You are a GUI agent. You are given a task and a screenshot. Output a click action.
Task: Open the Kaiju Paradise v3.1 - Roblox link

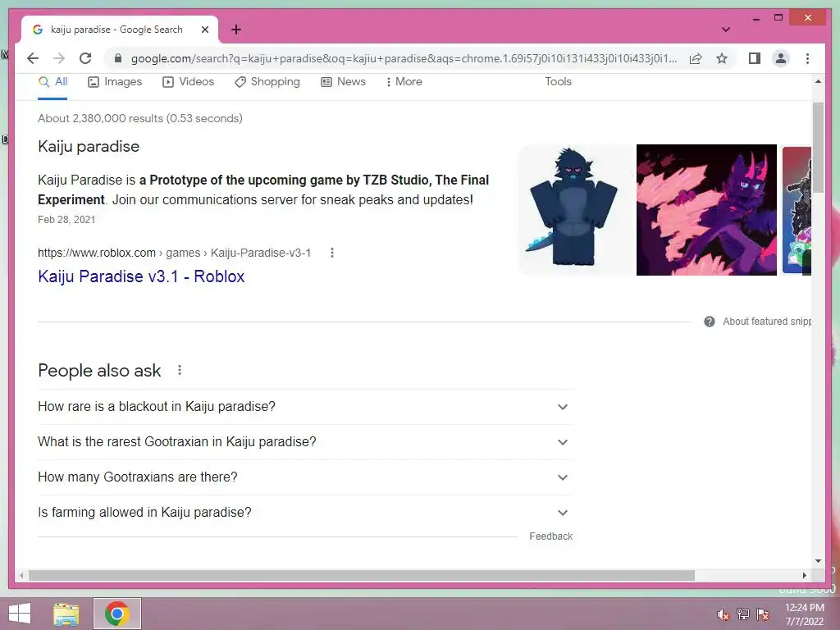[141, 276]
